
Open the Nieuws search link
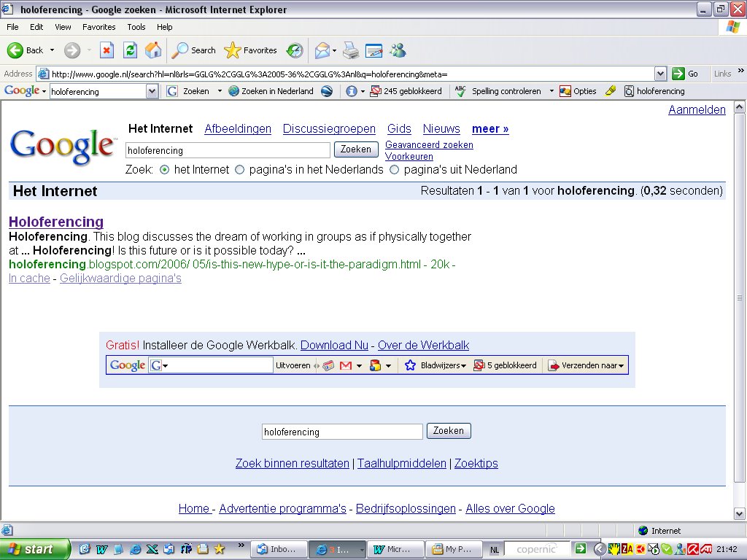[x=441, y=128]
